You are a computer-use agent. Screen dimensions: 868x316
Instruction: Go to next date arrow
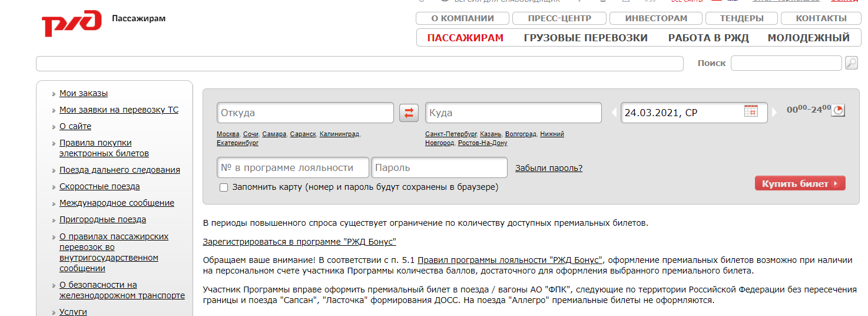(x=774, y=112)
